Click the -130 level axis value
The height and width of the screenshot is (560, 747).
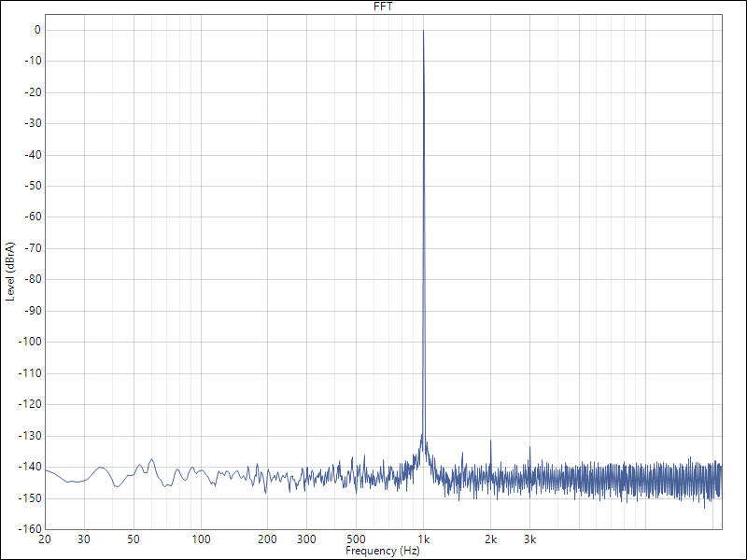tap(30, 436)
